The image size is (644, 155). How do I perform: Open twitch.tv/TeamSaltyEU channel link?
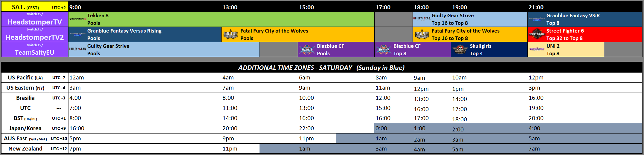35,50
